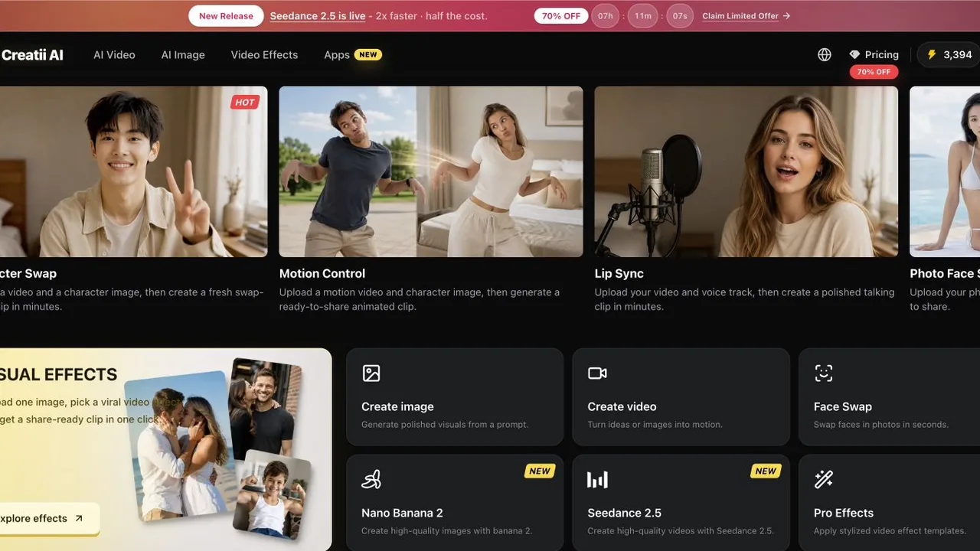Click the Lip Sync title

619,273
